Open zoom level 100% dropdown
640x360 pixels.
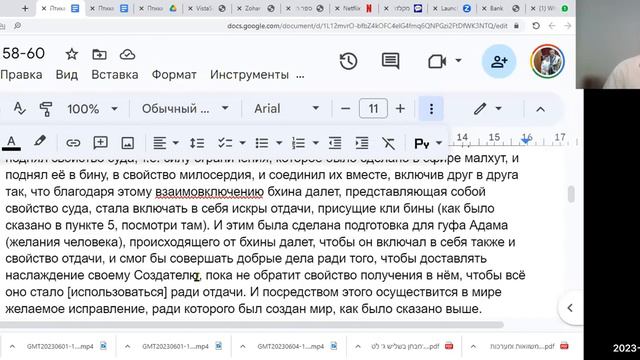tap(92, 109)
